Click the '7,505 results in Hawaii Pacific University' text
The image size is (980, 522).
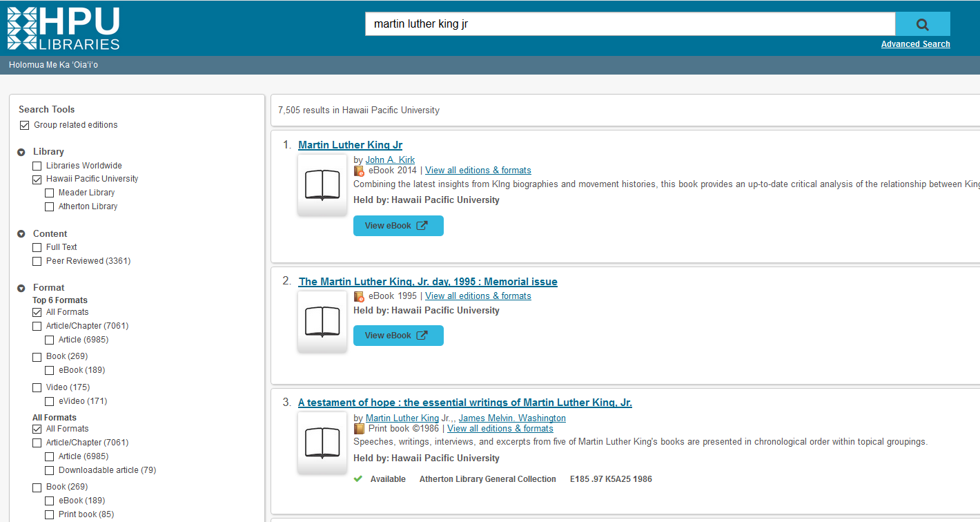coord(359,110)
